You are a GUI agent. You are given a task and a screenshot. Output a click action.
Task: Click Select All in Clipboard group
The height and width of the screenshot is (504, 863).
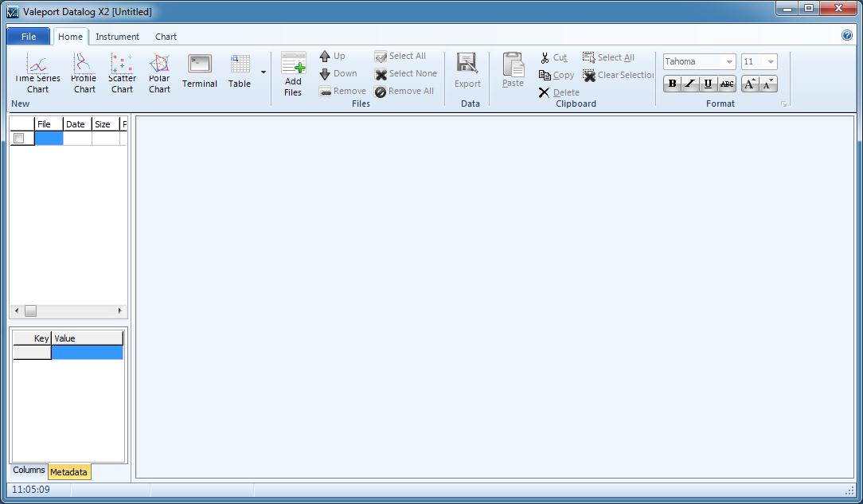pyautogui.click(x=609, y=58)
